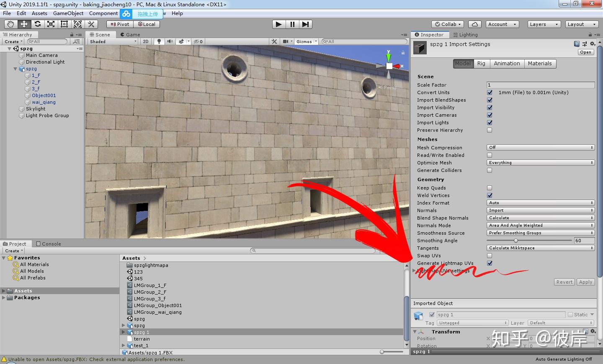Open the blue cloud upload extension icon
Image resolution: width=603 pixels, height=364 pixels.
coord(126,14)
